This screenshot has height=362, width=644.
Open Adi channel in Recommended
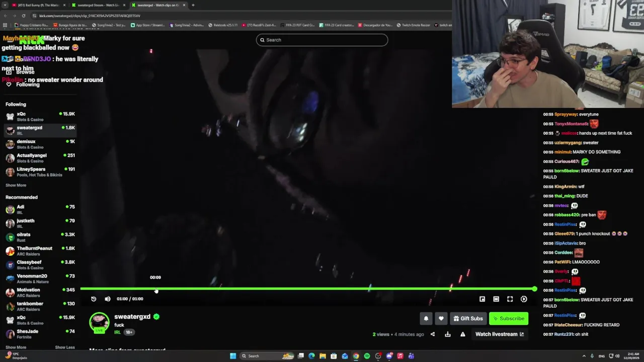(40, 209)
